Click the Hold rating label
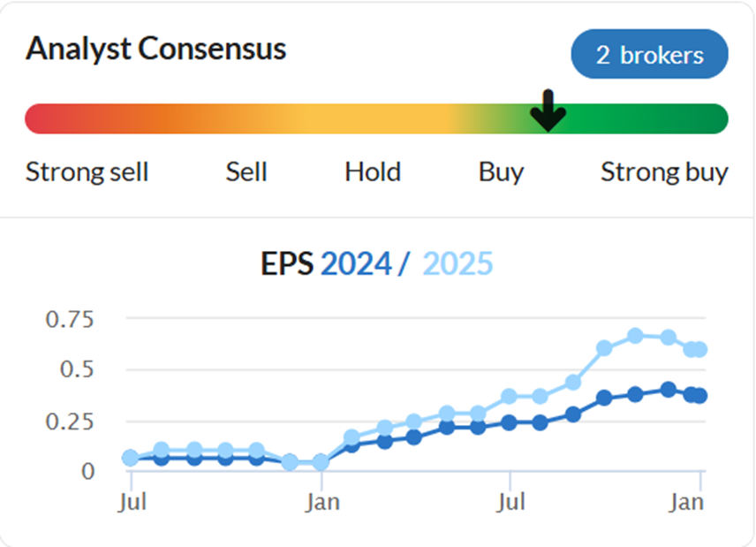The width and height of the screenshot is (756, 547). pos(373,171)
